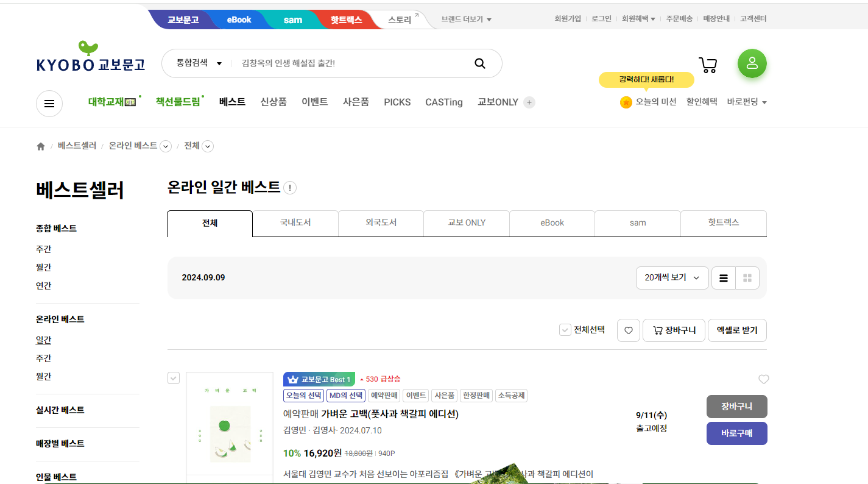Switch to the eBook brand tab at top
The height and width of the screenshot is (484, 868).
click(x=239, y=20)
